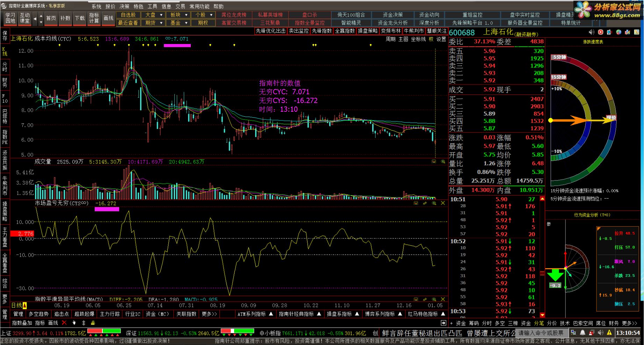Close the CYS indicator panel

443,203
